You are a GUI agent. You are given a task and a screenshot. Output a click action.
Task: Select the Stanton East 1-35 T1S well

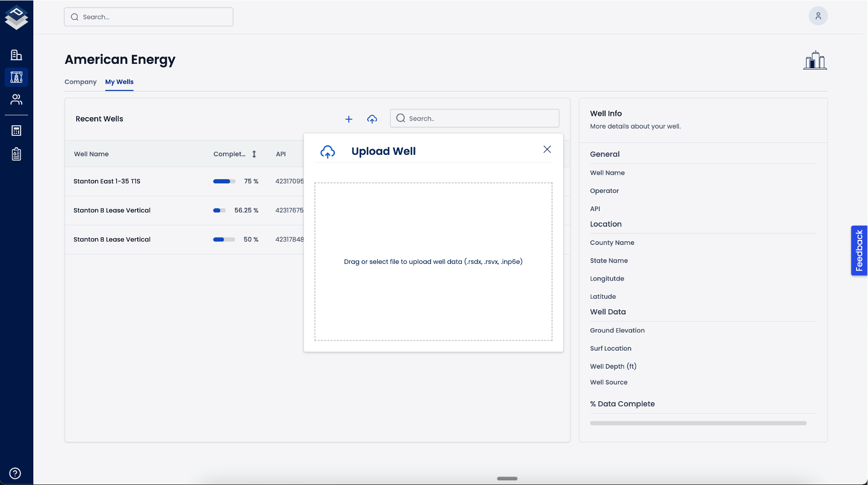tap(107, 181)
